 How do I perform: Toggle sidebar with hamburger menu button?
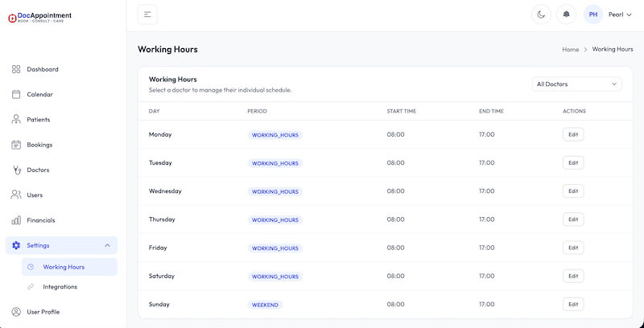147,14
